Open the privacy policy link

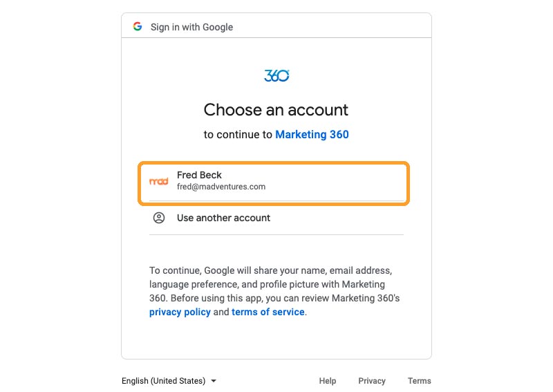180,312
